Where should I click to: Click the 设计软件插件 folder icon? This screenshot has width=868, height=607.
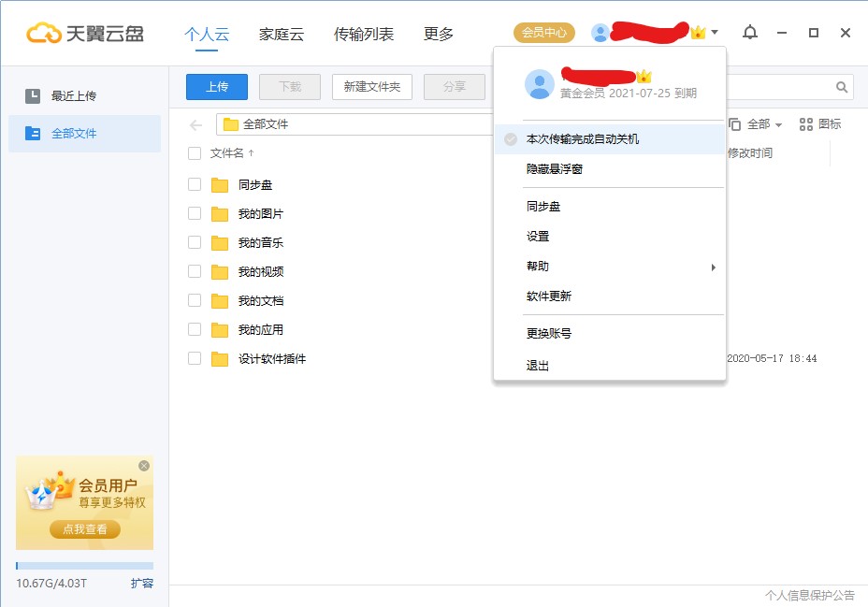click(x=220, y=358)
